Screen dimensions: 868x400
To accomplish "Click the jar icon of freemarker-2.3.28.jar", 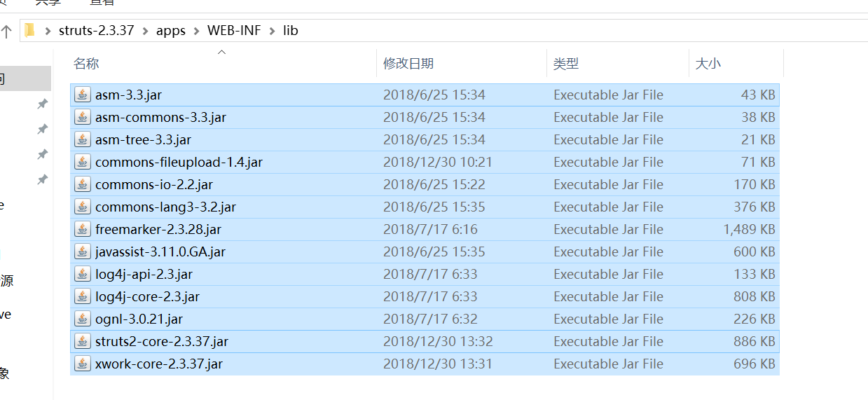I will [x=83, y=229].
